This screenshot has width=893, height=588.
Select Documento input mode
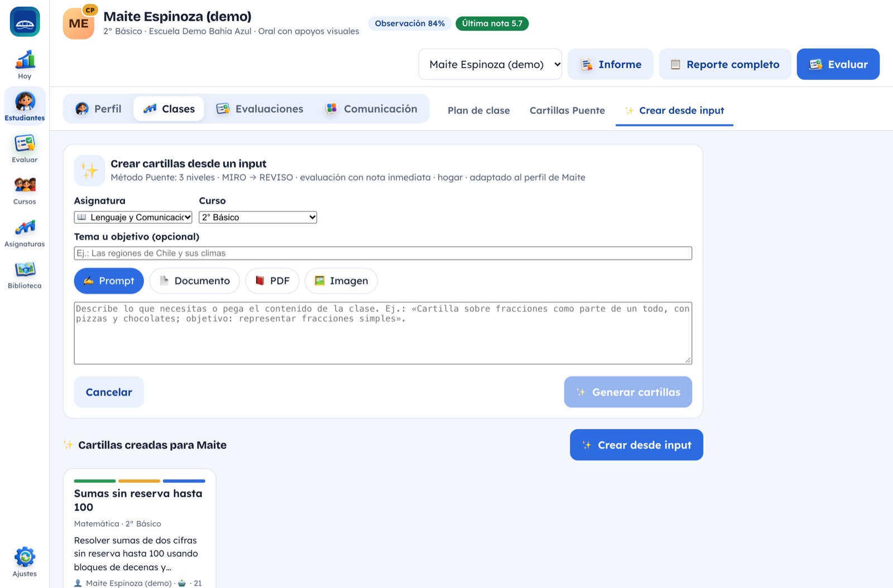click(x=194, y=281)
